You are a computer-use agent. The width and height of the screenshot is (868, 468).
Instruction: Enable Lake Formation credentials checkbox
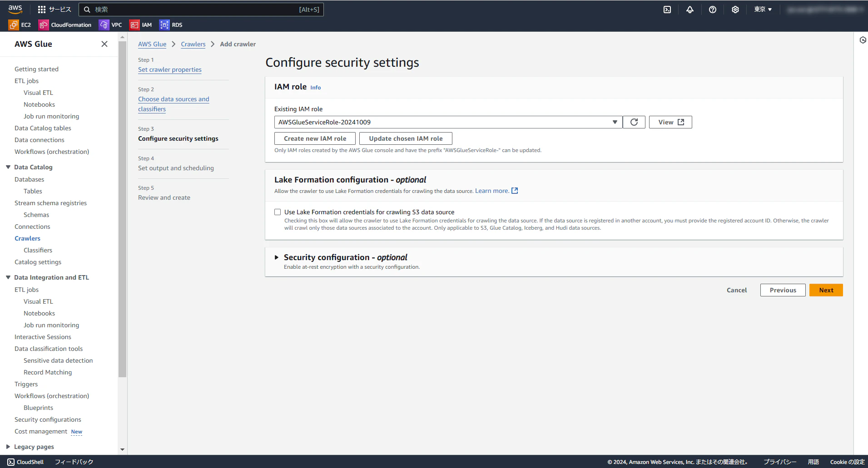[278, 212]
